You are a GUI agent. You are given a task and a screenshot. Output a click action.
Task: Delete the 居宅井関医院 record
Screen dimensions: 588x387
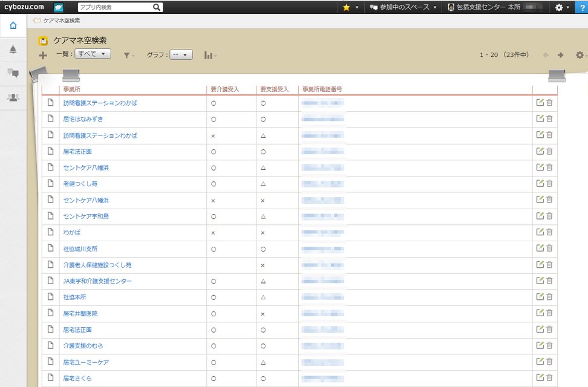click(x=549, y=313)
